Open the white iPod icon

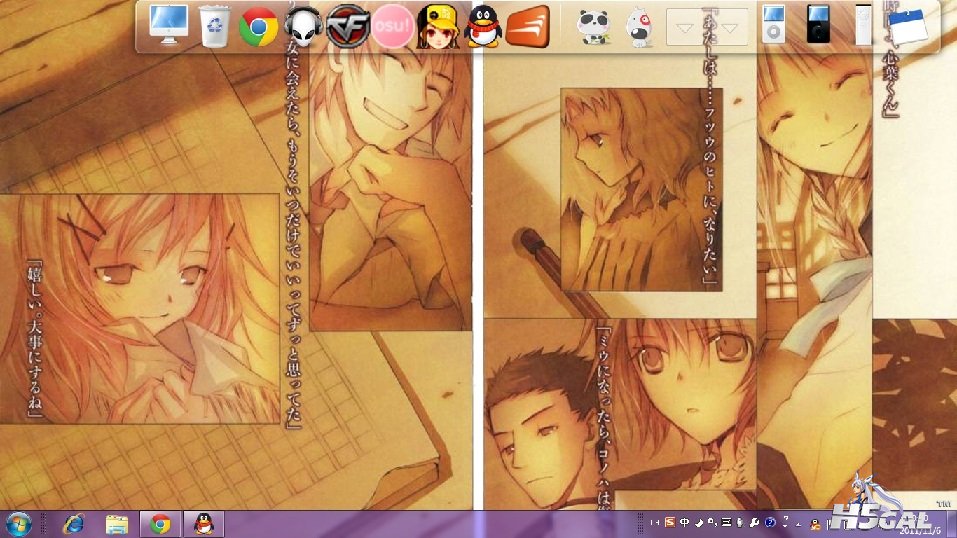[x=773, y=24]
